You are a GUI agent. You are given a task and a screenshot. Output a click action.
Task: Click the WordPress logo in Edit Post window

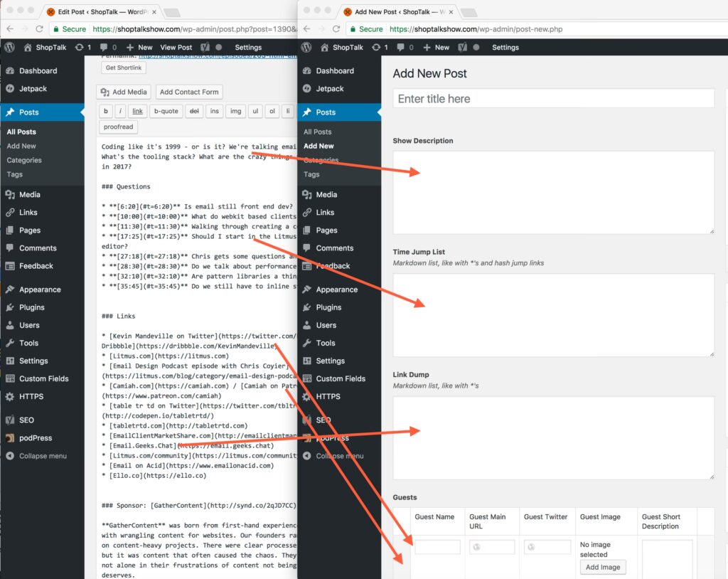pyautogui.click(x=10, y=48)
